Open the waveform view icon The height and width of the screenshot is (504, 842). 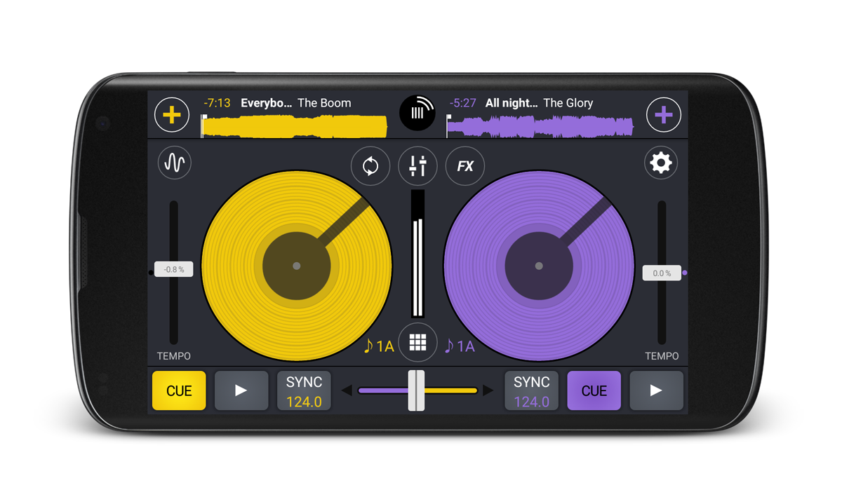pyautogui.click(x=175, y=163)
